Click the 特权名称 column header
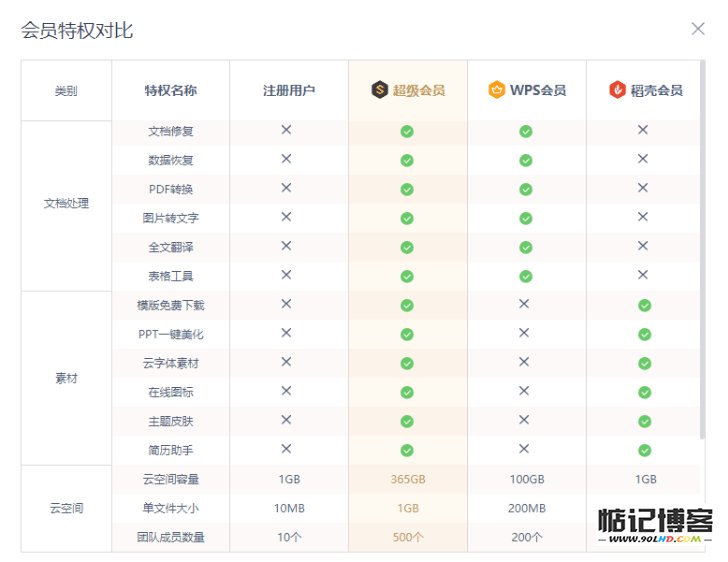This screenshot has width=728, height=562. [170, 90]
